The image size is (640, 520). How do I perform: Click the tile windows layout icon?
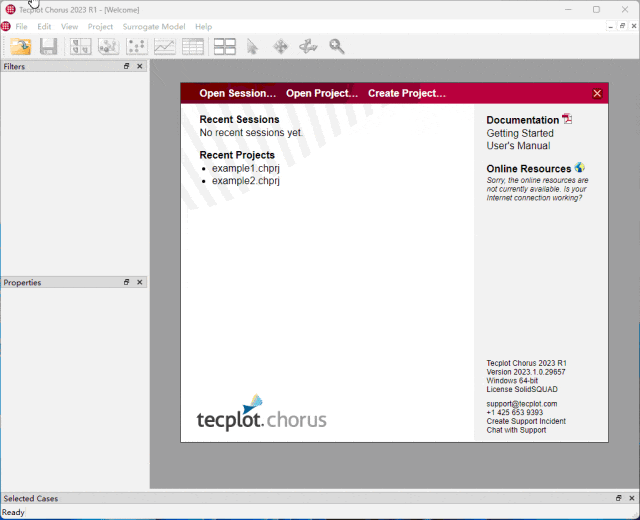pyautogui.click(x=225, y=47)
